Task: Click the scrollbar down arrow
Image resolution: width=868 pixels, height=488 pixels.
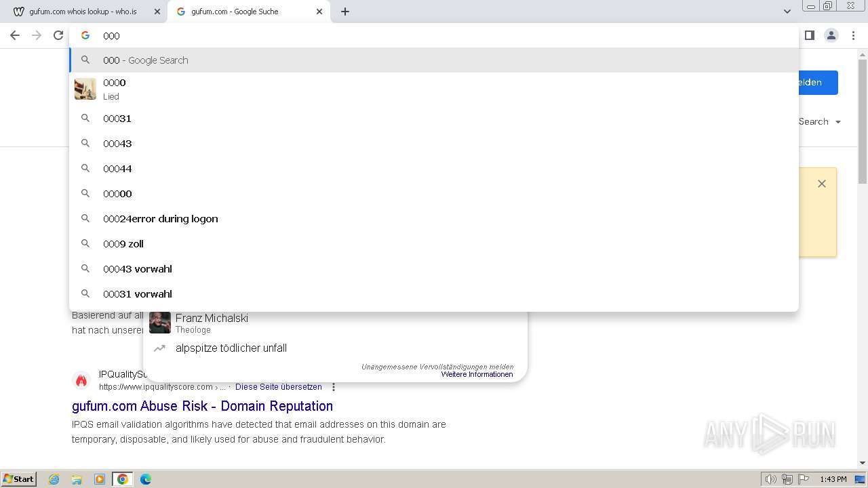Action: [863, 463]
